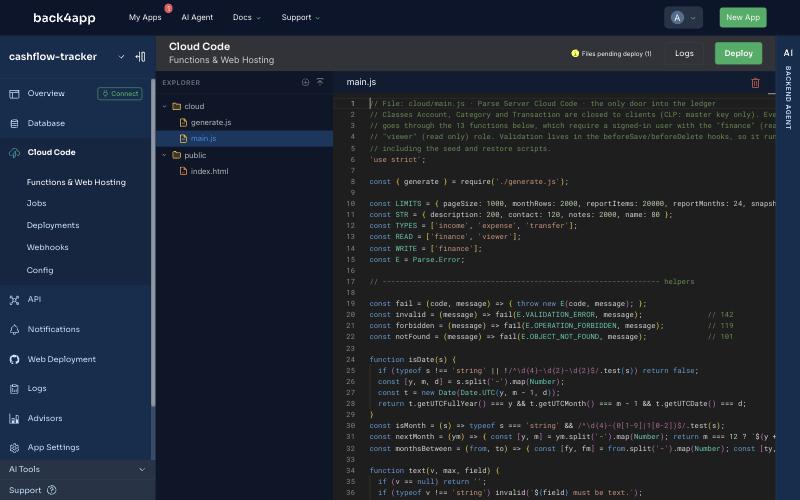Expand the AI Tools section
This screenshot has height=500, width=800.
point(77,469)
